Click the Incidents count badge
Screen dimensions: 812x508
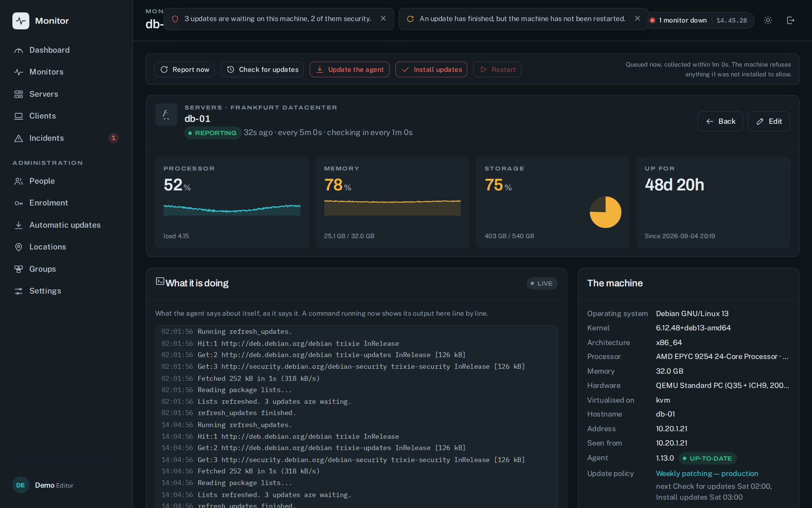(114, 138)
